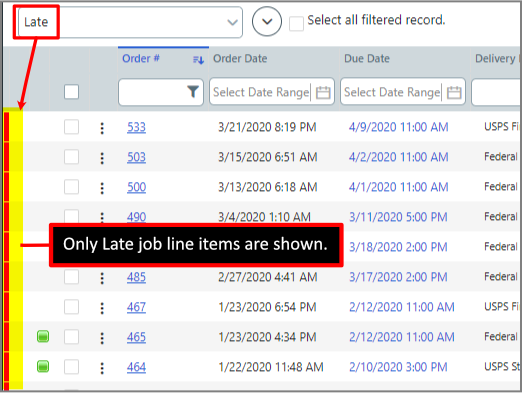Viewport: 522px width, 393px height.
Task: Open order link 465
Action: pyautogui.click(x=136, y=337)
